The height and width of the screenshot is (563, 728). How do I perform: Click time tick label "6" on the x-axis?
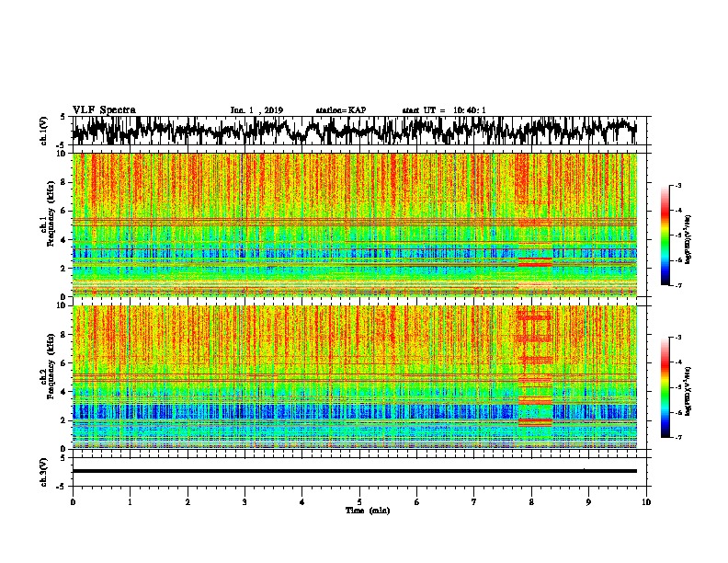(x=417, y=502)
